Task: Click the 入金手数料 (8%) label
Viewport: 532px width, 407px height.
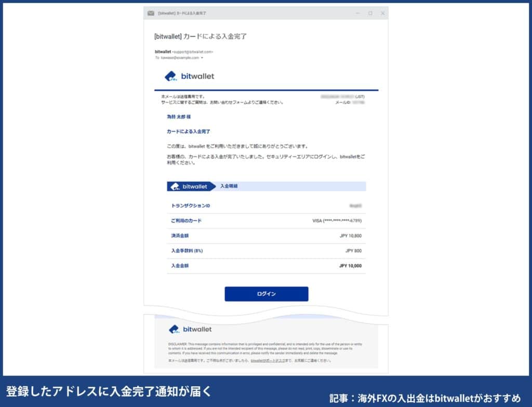Action: pos(187,251)
